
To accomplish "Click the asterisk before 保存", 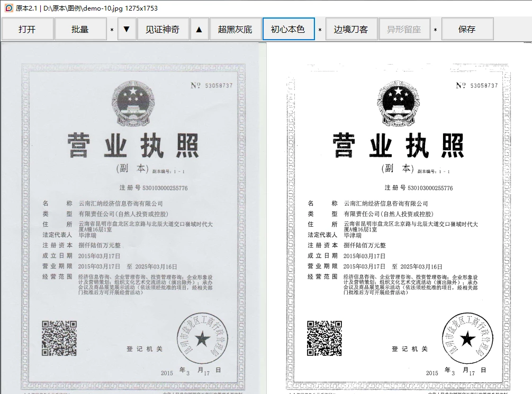I will tap(435, 30).
